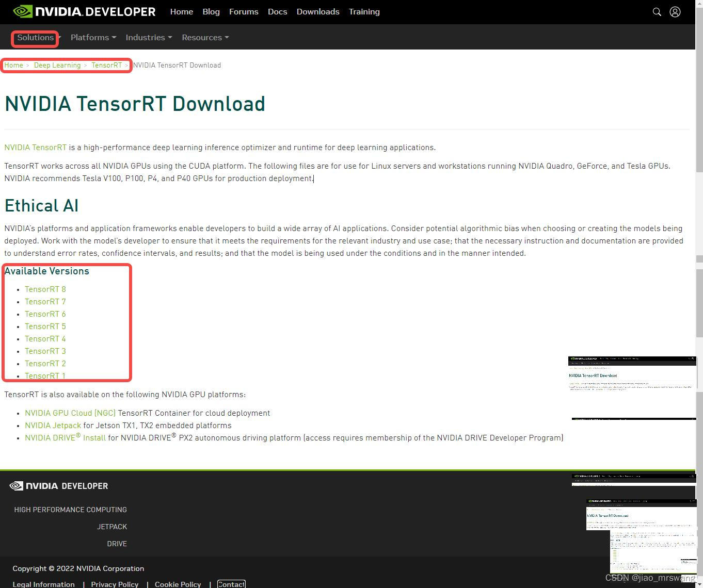Expand the Solutions dropdown
703x588 pixels.
[x=35, y=37]
